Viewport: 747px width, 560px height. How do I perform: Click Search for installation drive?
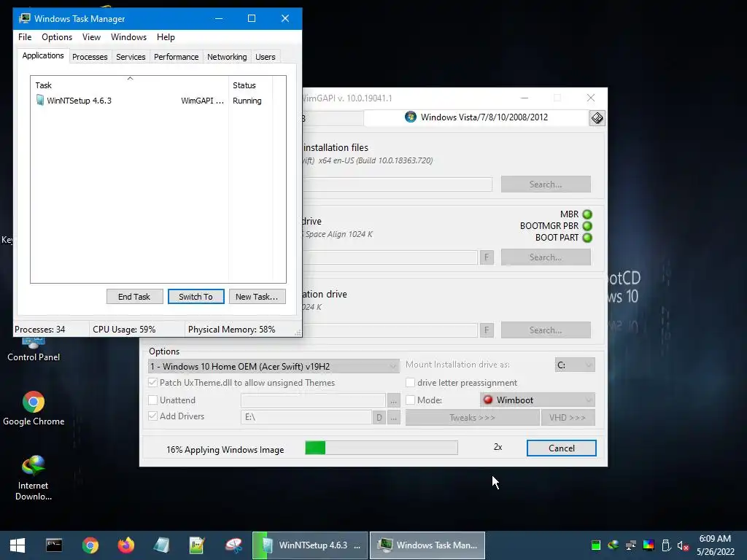[x=546, y=330]
